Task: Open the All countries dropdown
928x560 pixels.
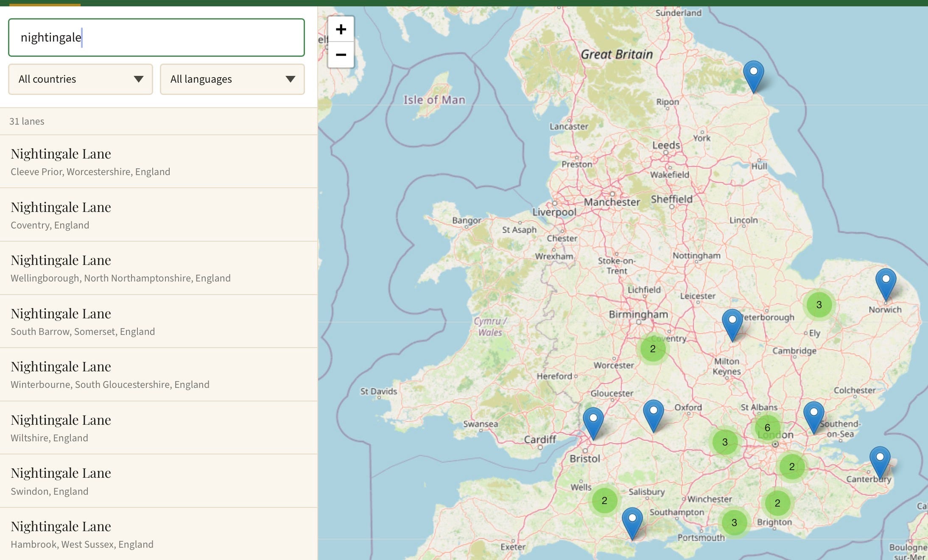Action: point(81,79)
